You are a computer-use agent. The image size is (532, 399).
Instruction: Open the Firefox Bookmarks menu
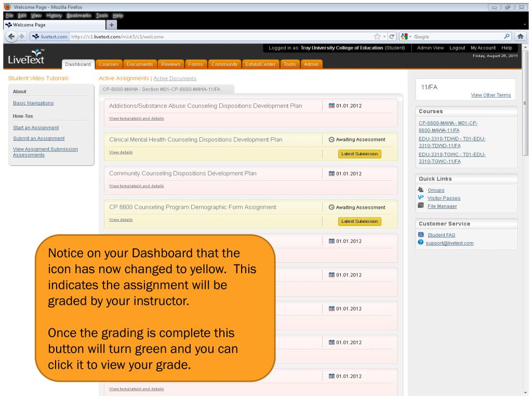pos(79,16)
